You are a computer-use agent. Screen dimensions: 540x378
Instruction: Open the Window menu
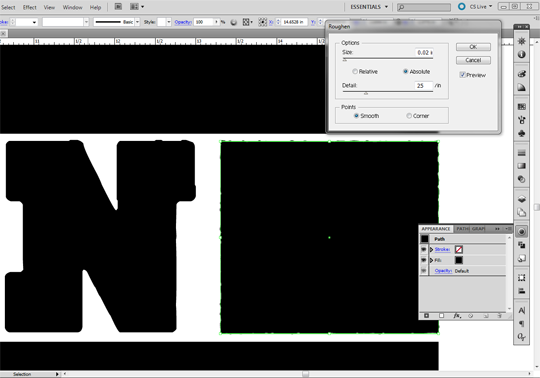(72, 7)
